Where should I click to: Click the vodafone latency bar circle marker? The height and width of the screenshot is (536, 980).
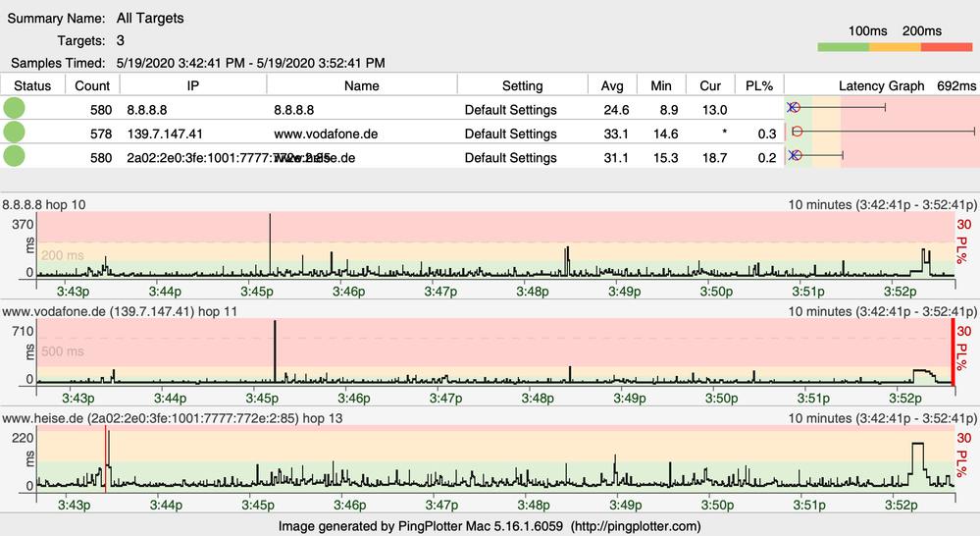pos(797,132)
